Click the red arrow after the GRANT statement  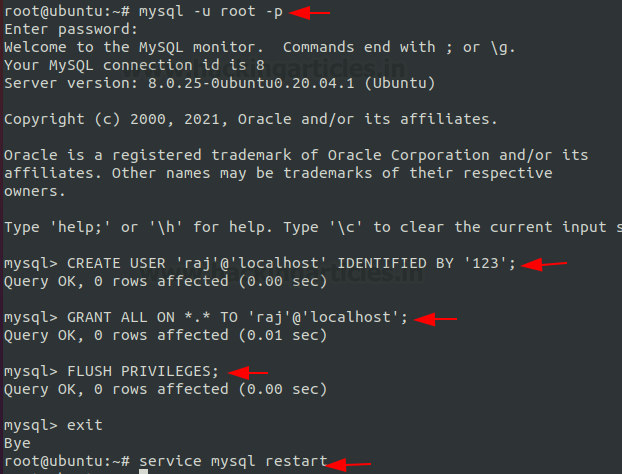tap(436, 319)
